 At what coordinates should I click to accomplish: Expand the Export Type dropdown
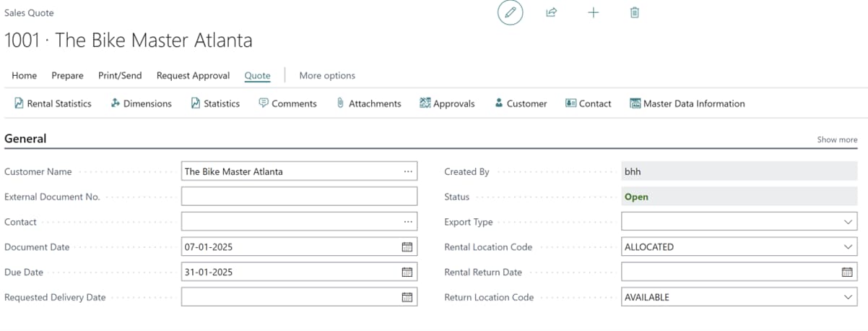point(848,222)
